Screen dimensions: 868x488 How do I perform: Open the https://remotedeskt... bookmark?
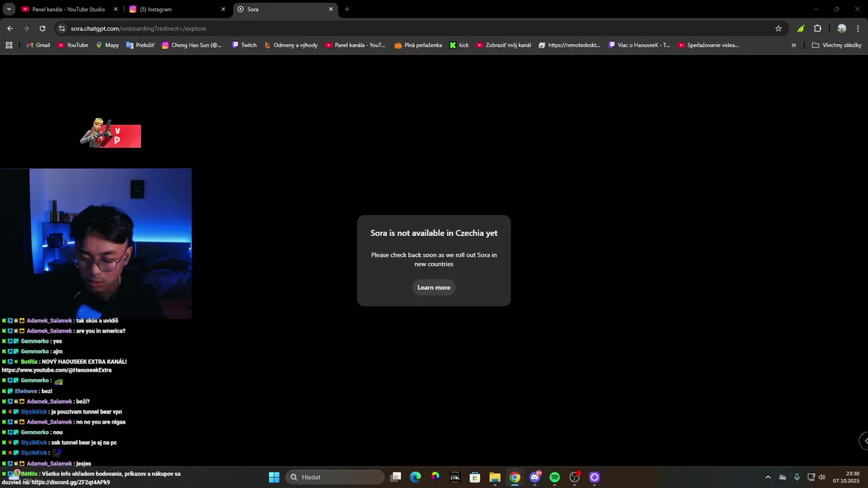click(x=569, y=45)
